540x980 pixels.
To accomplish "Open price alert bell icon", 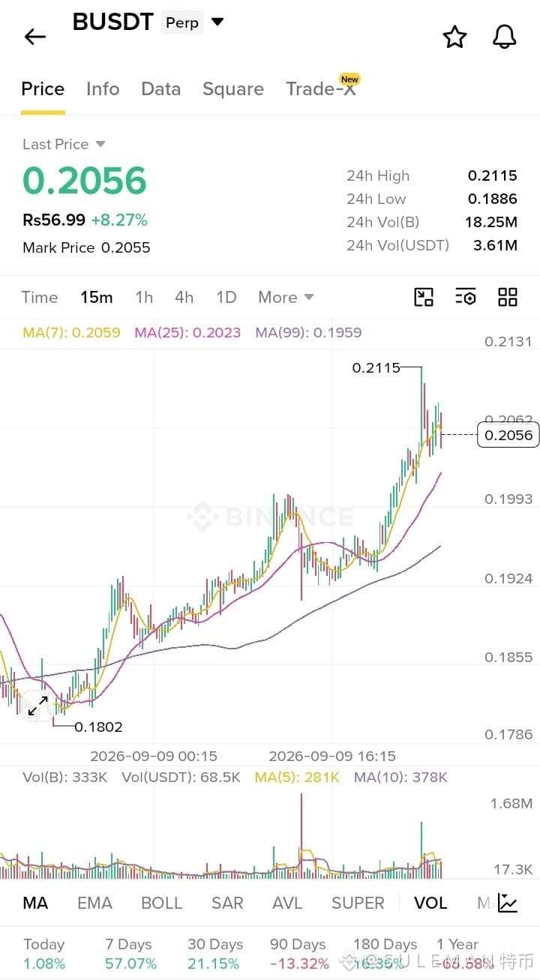I will (505, 37).
